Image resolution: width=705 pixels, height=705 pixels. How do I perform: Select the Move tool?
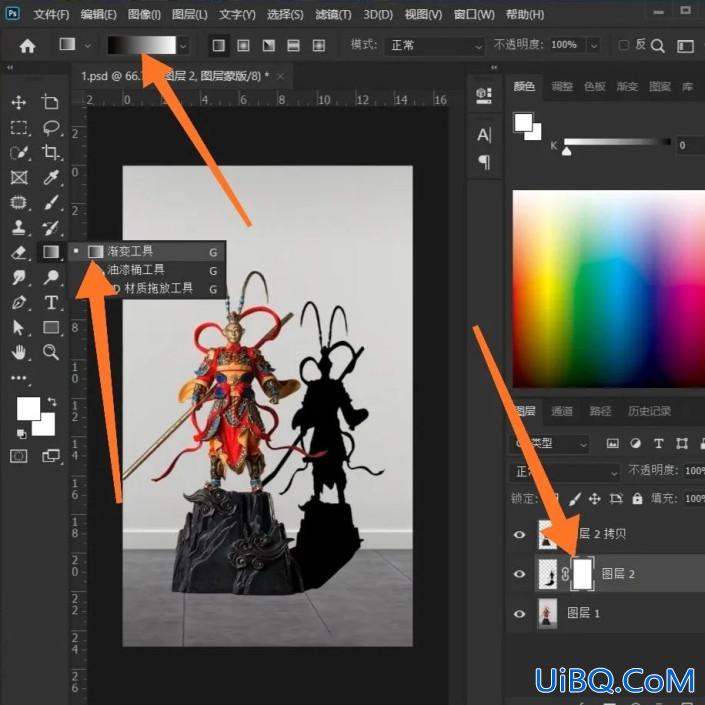(x=18, y=103)
